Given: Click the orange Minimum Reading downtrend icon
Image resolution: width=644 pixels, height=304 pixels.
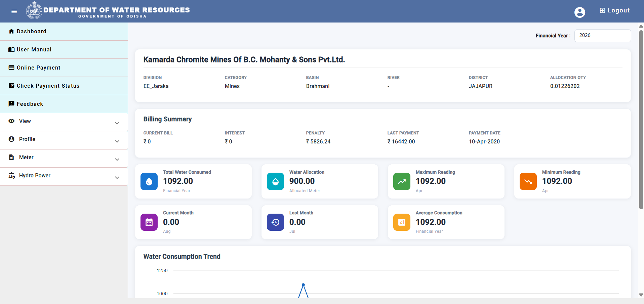Looking at the screenshot, I should coord(528,181).
